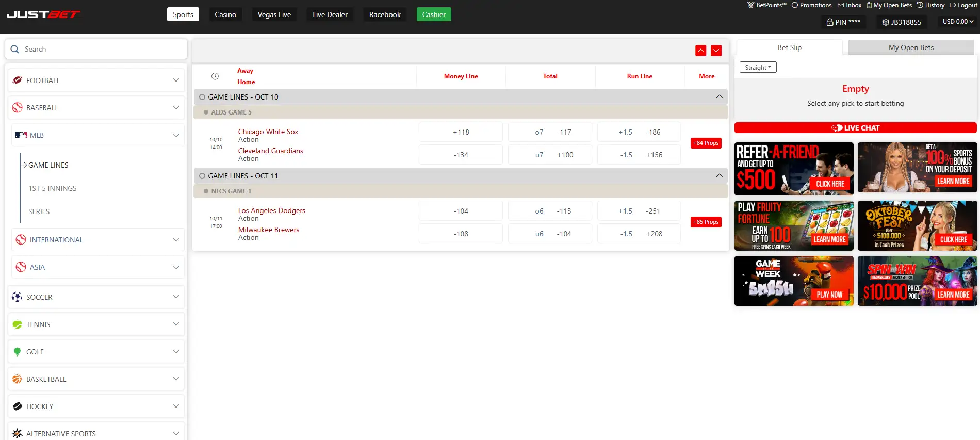980x440 pixels.
Task: Click the +84 Props button
Action: pos(706,143)
